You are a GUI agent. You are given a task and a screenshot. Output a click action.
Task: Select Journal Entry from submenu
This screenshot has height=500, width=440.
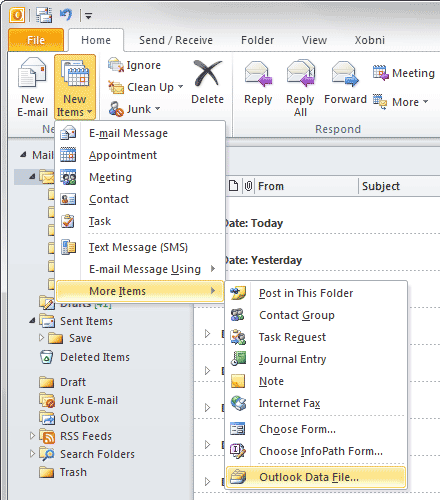316,359
